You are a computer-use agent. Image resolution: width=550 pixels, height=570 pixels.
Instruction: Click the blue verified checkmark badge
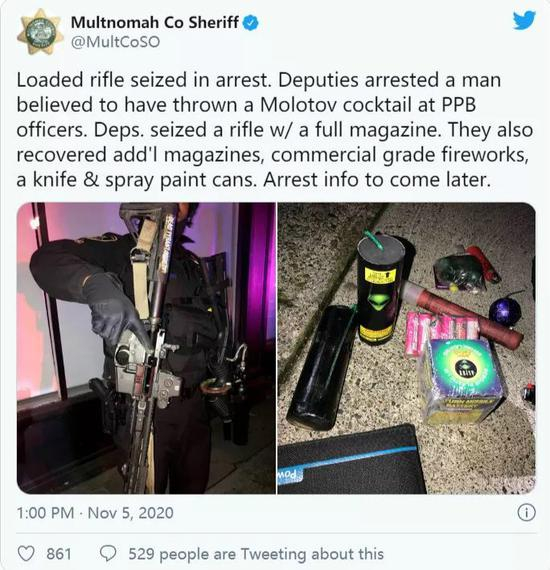tap(250, 23)
